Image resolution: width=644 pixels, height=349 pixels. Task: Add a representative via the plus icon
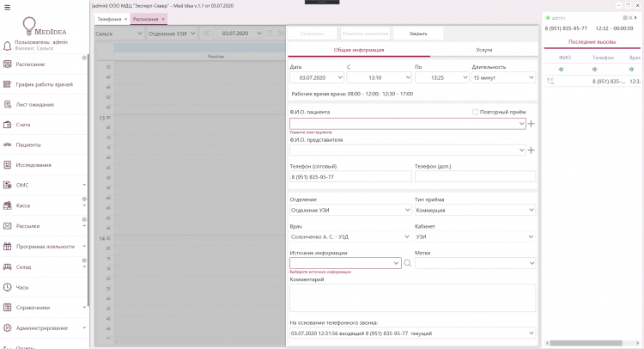pyautogui.click(x=532, y=150)
